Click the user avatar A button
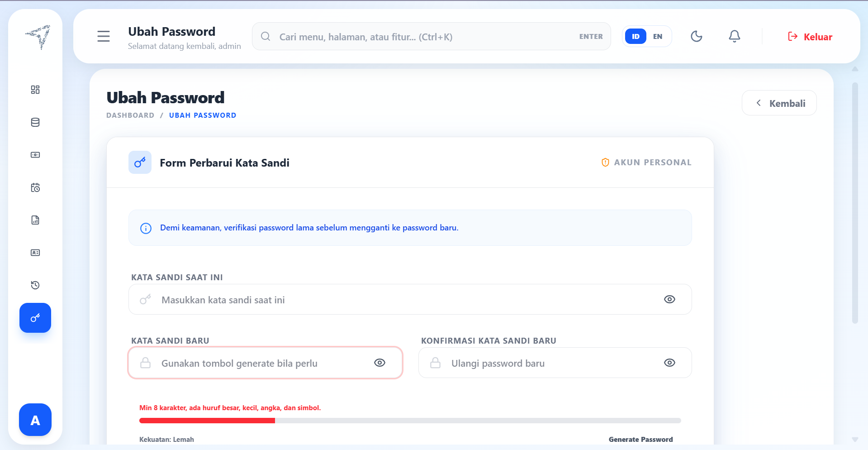868x450 pixels. (35, 420)
